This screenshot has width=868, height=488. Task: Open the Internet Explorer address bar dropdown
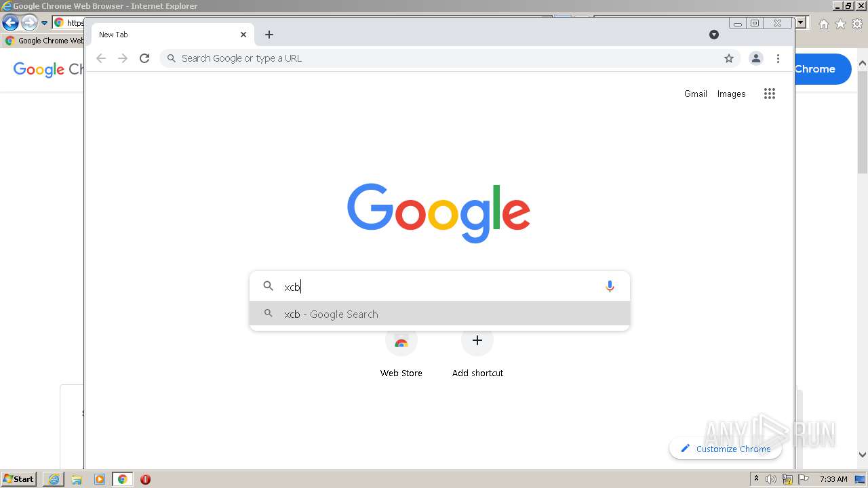pyautogui.click(x=45, y=22)
